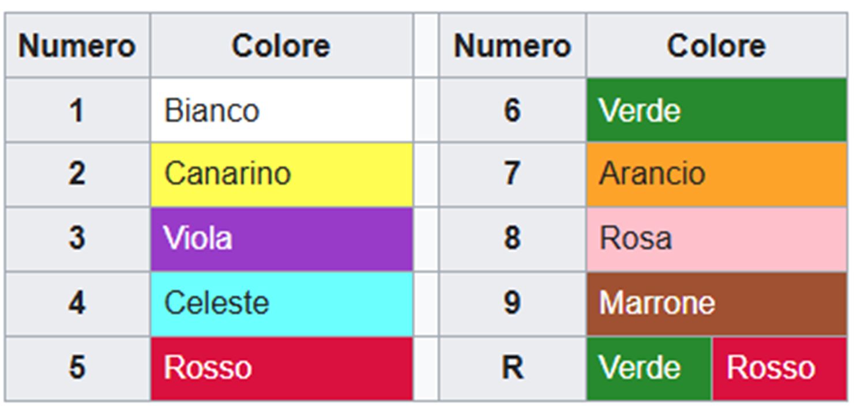Screen dimensions: 868x408
Task: Click the Numero header above number 1
Action: tap(77, 46)
